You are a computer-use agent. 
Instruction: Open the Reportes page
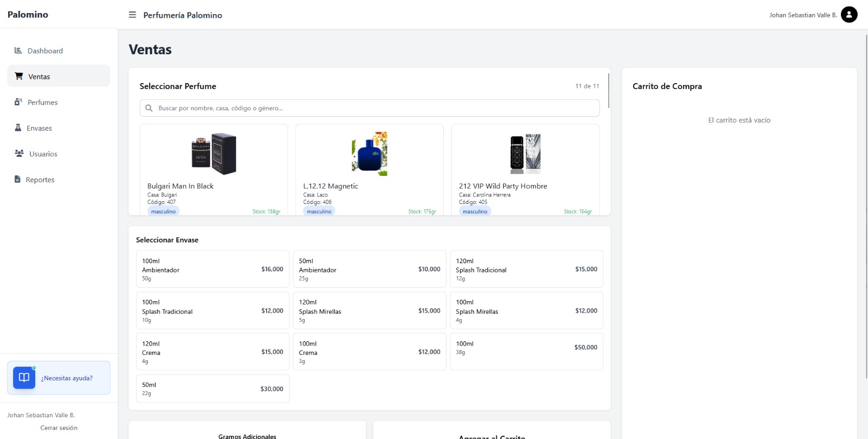(x=59, y=180)
